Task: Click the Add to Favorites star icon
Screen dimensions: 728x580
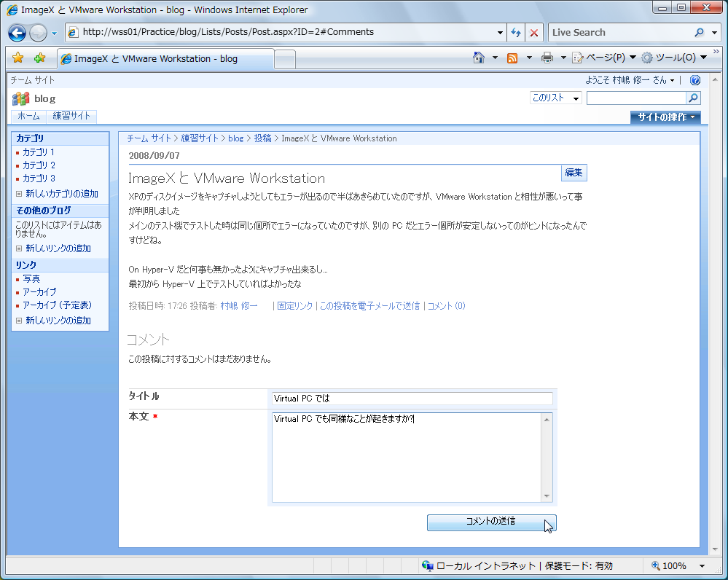Action: pos(40,58)
